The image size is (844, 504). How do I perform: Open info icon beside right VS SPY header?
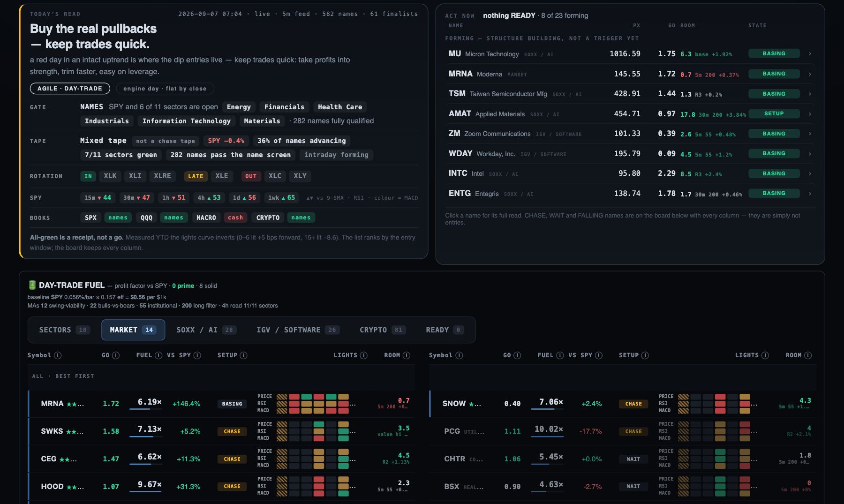(599, 355)
